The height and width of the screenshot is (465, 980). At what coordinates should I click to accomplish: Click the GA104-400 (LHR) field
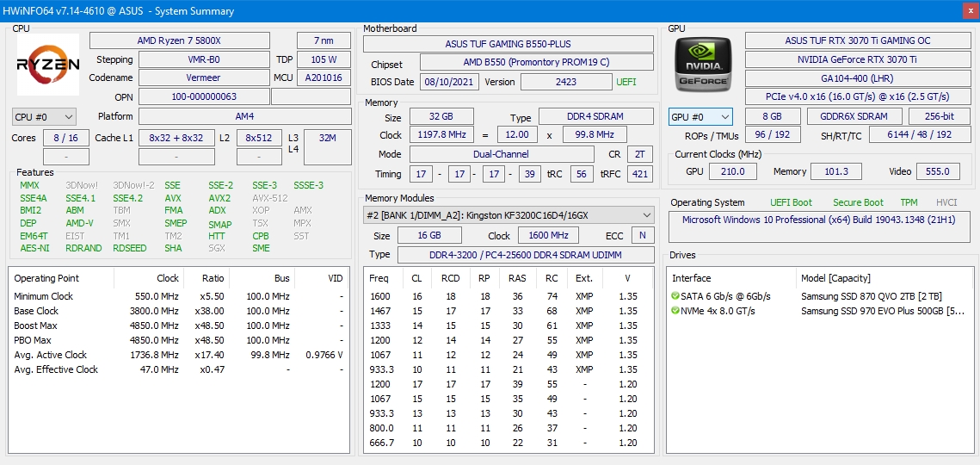pyautogui.click(x=858, y=78)
